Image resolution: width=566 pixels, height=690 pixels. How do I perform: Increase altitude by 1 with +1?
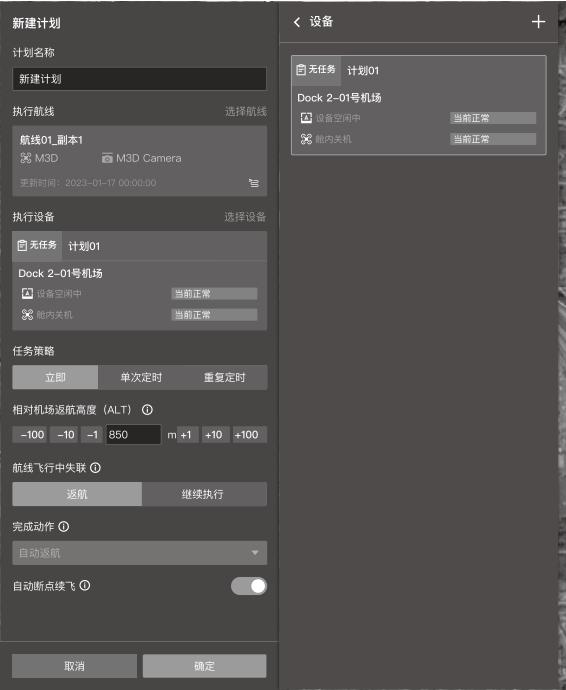click(188, 435)
